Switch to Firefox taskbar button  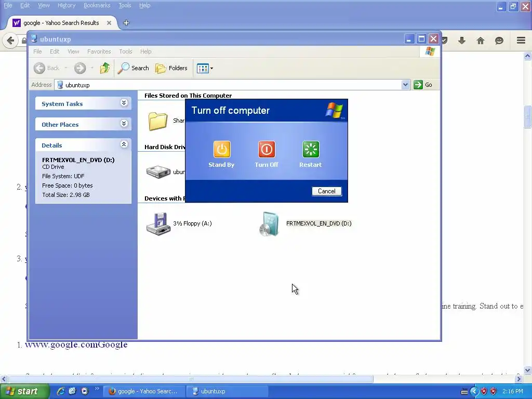[144, 392]
